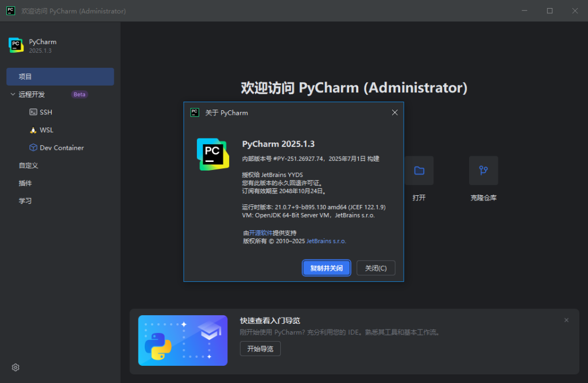Follow the JetBrains s.r.o. copyright link
Screen dimensions: 588x383
coord(326,241)
